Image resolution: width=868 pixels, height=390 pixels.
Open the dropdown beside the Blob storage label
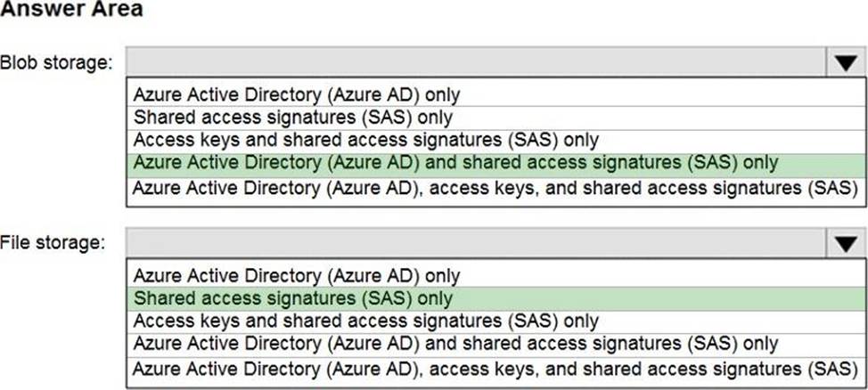coord(845,62)
